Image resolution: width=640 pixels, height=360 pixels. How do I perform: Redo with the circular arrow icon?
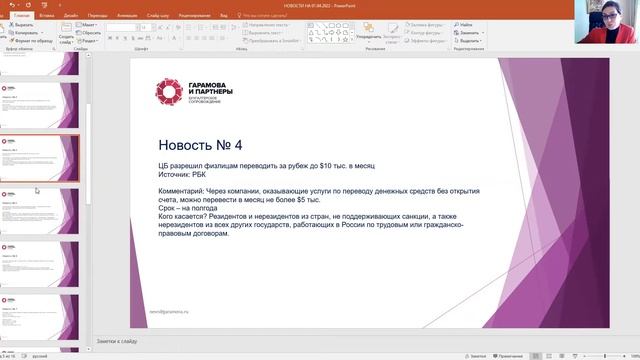click(x=28, y=5)
